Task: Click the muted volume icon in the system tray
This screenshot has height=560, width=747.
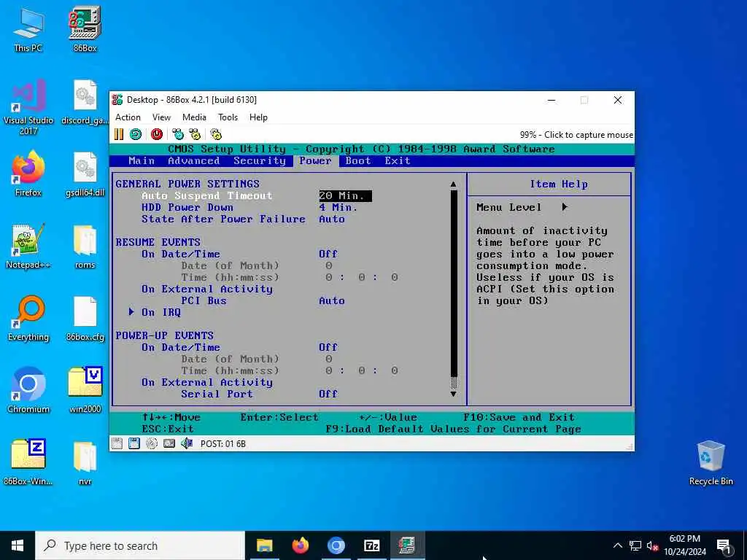Action: [x=652, y=545]
